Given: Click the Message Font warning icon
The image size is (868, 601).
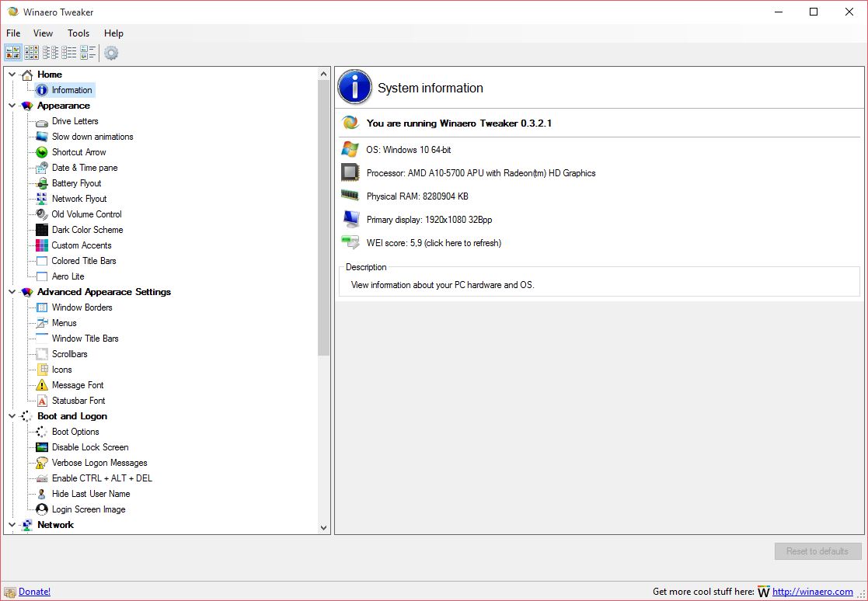Looking at the screenshot, I should coord(42,385).
